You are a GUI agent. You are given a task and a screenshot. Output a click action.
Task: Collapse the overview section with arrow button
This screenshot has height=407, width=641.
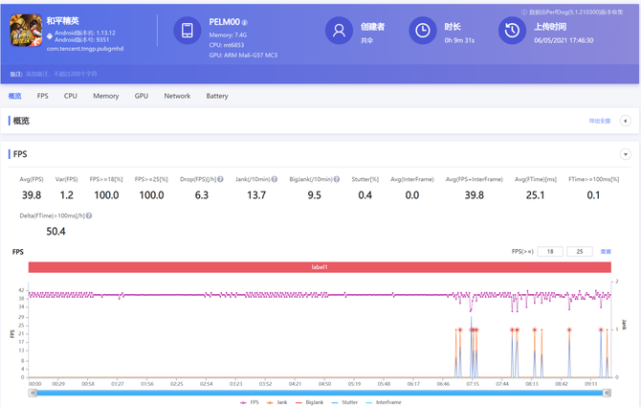625,120
